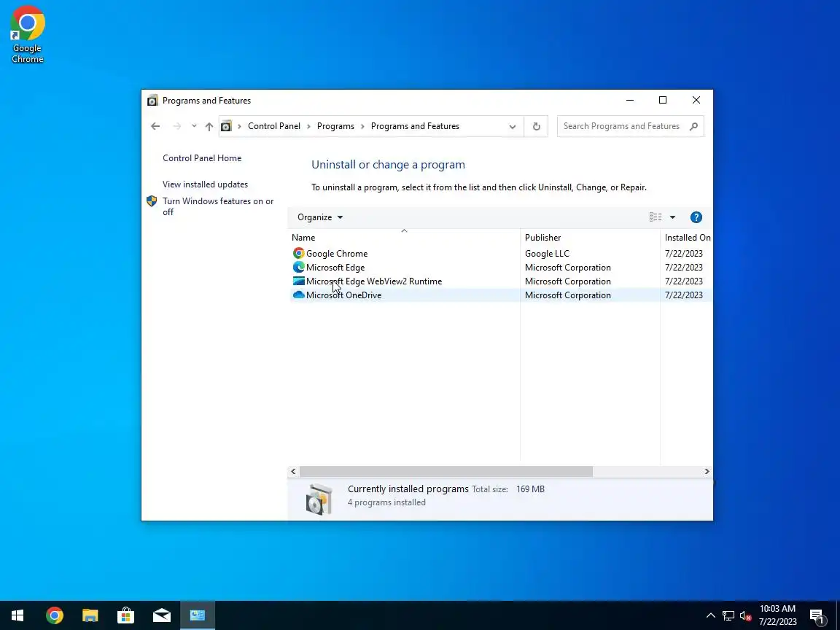Open the recent locations chevron
The height and width of the screenshot is (630, 840).
point(194,126)
